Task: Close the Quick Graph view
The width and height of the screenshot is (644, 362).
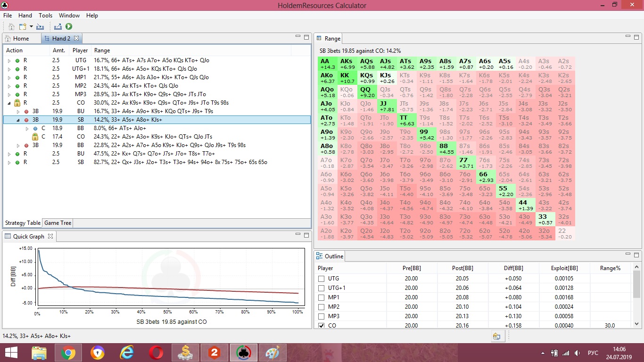Action: pos(51,236)
